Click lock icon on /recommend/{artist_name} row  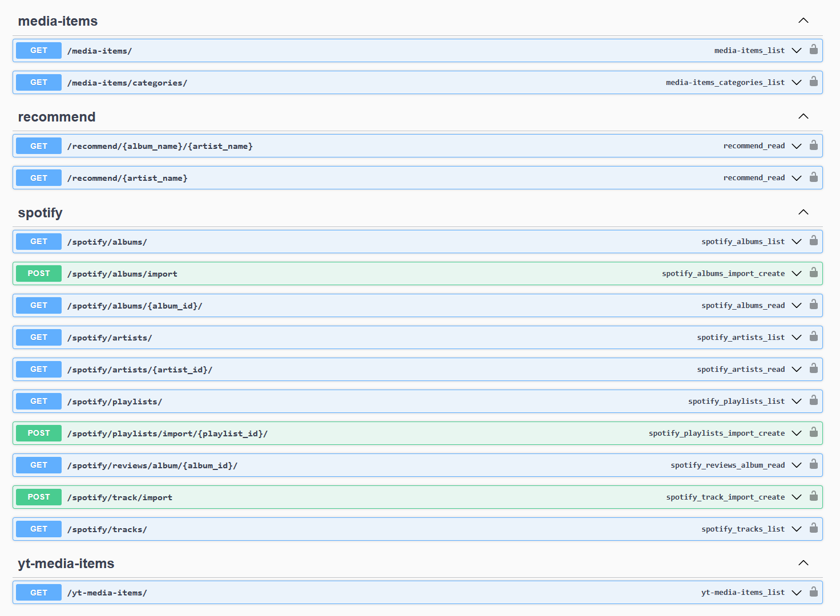pyautogui.click(x=814, y=177)
